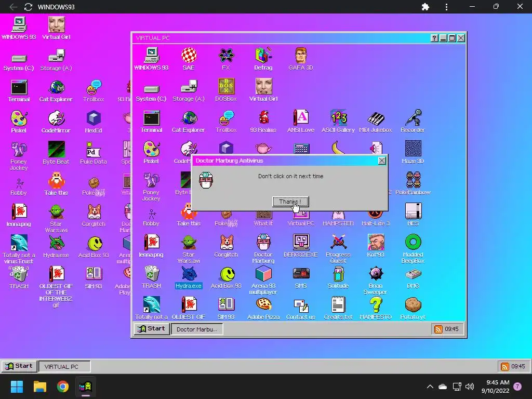Screen dimensions: 532x399
Task: Go back using title bar arrow
Action: pos(13,7)
